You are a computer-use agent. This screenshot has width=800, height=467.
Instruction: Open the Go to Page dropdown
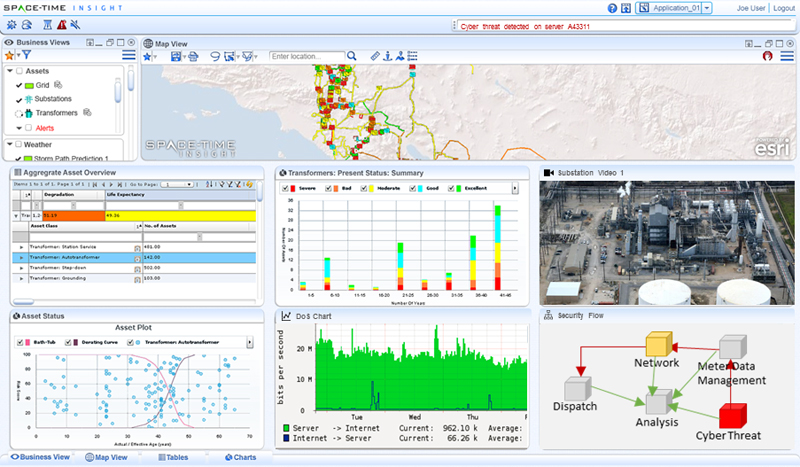pyautogui.click(x=177, y=184)
